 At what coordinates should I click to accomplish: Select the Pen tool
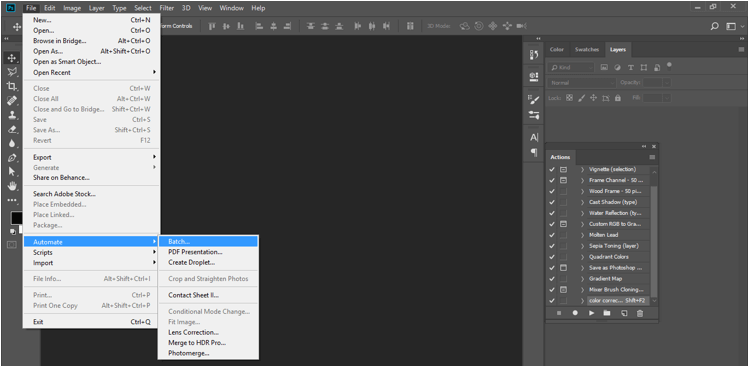point(12,158)
